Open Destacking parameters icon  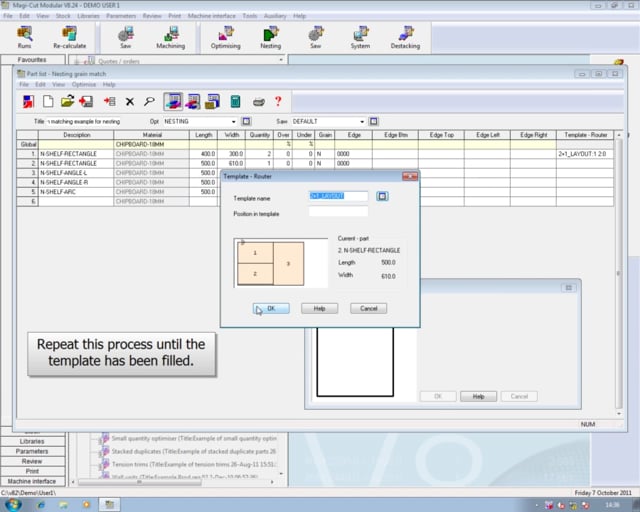(405, 37)
